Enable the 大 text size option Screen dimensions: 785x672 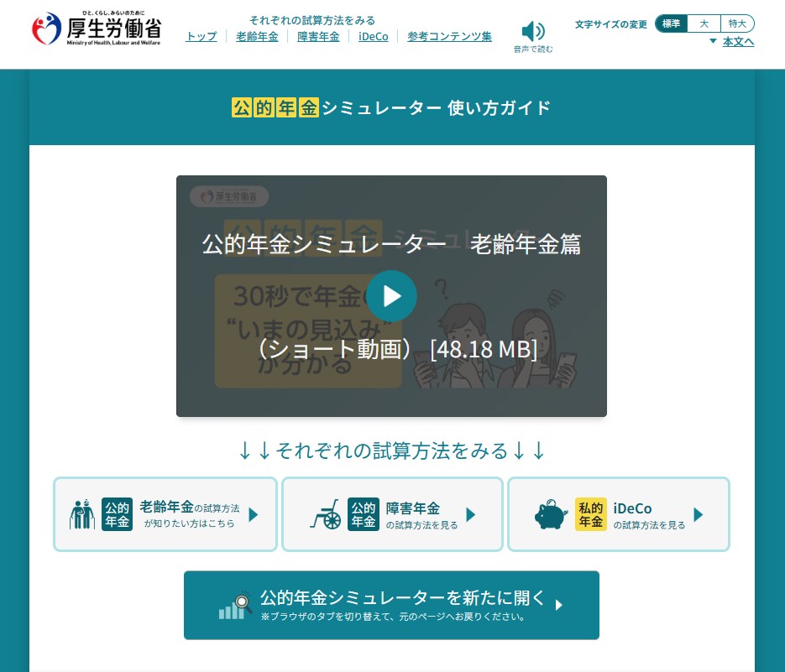[704, 23]
